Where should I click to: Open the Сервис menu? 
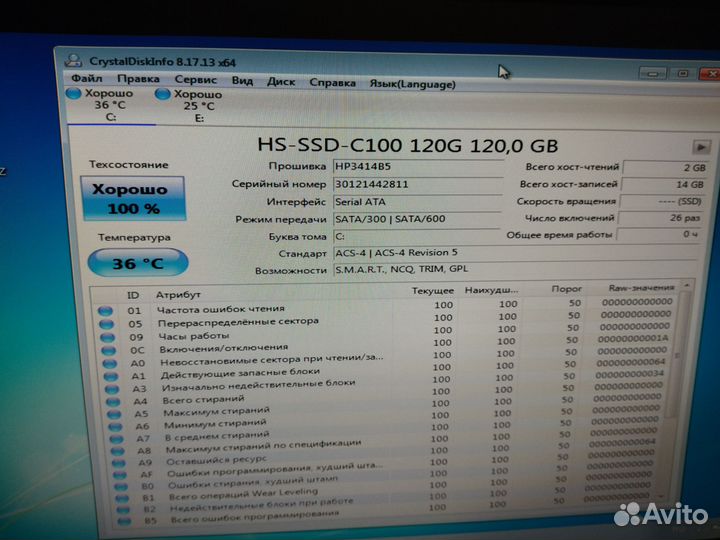196,79
